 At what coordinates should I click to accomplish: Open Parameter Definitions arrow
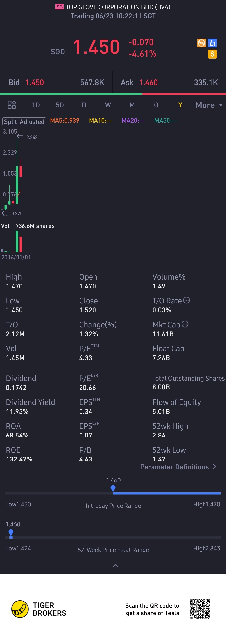[214, 467]
